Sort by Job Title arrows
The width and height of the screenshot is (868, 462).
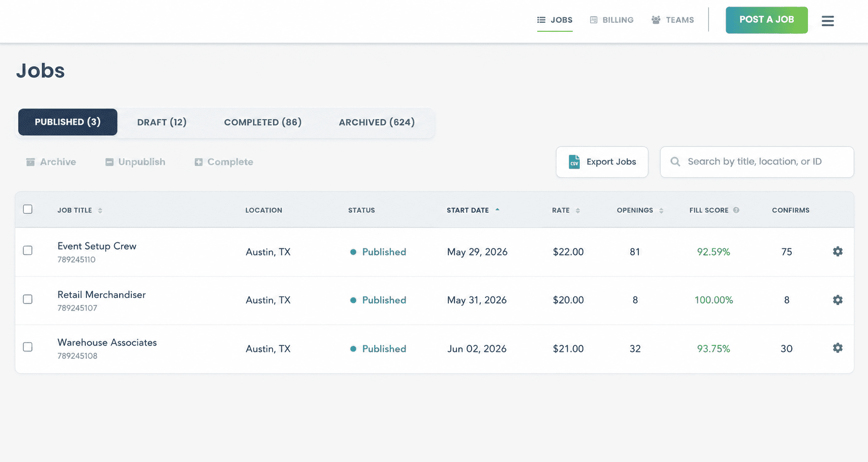click(100, 211)
